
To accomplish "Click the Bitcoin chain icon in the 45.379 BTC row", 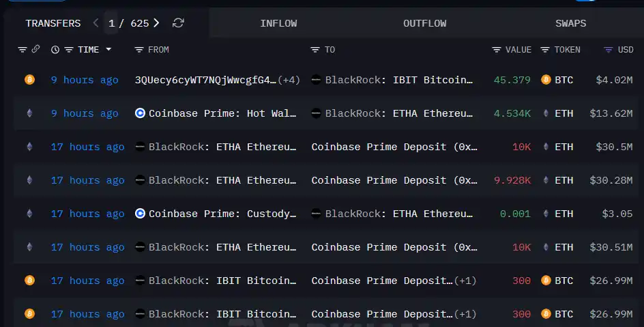I will [29, 79].
